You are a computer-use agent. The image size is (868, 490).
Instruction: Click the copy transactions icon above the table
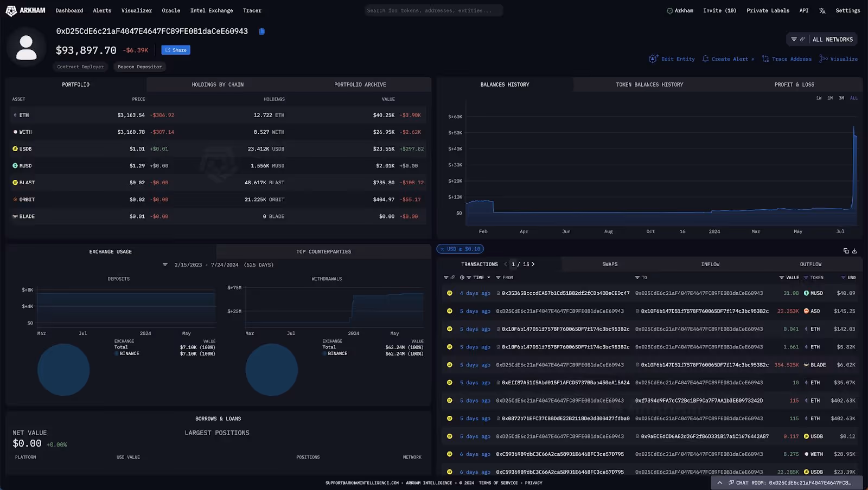846,250
